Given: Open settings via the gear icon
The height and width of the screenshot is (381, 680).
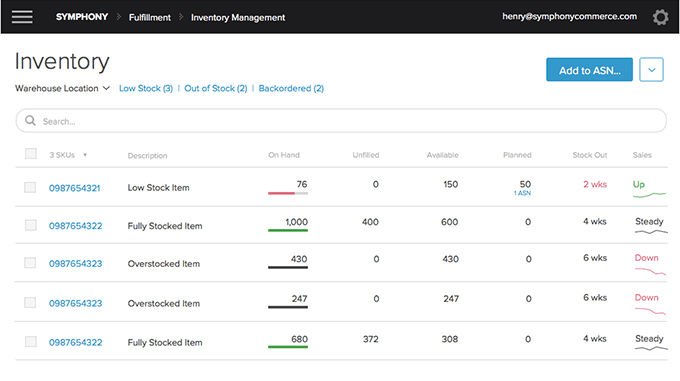Looking at the screenshot, I should pyautogui.click(x=660, y=17).
